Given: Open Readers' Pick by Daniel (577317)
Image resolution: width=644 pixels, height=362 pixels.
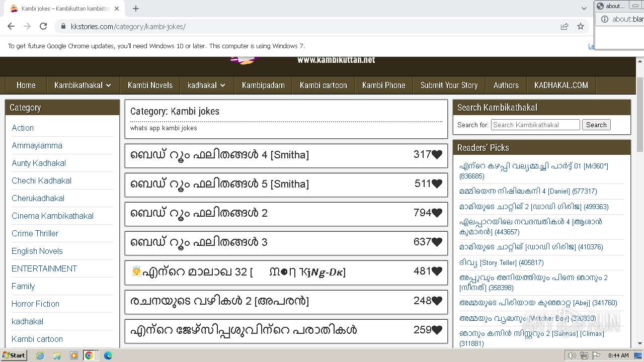Looking at the screenshot, I should pyautogui.click(x=528, y=191).
